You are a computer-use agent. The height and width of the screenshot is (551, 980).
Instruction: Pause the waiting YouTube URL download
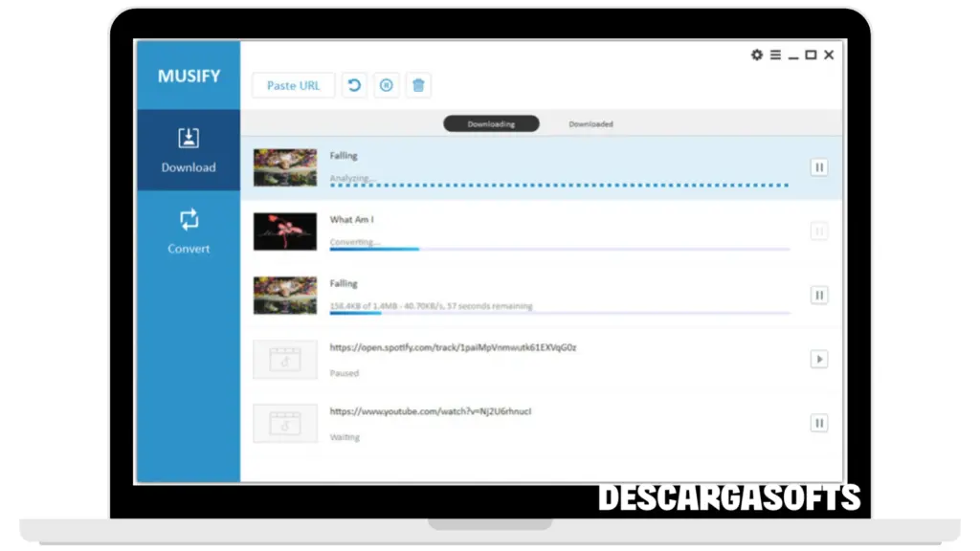coord(819,423)
